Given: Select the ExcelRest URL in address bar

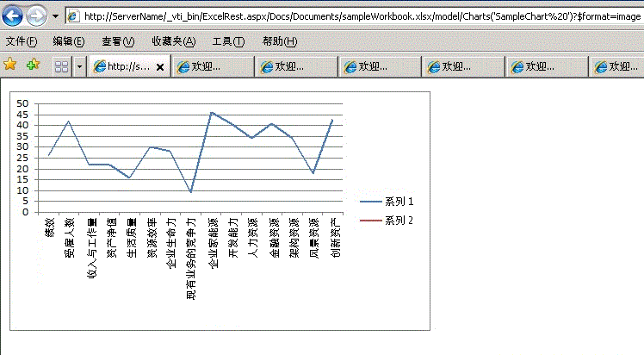Looking at the screenshot, I should pyautogui.click(x=362, y=16).
